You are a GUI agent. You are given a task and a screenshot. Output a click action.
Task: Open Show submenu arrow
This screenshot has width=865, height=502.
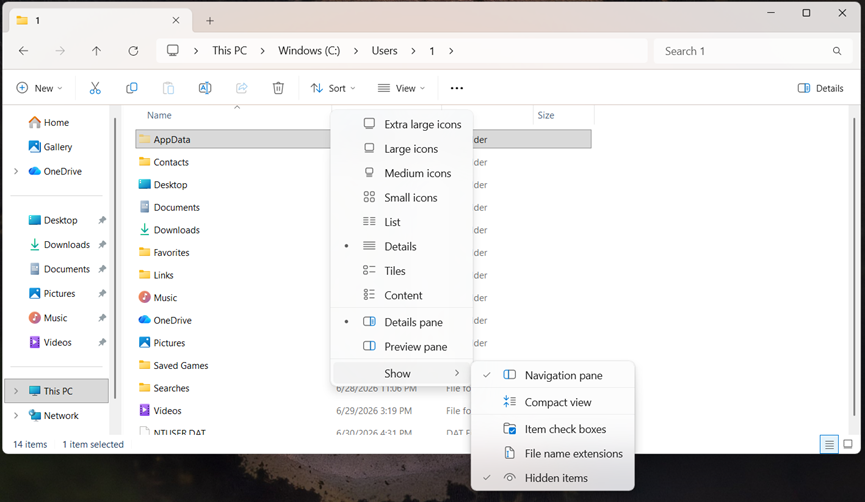click(x=457, y=373)
